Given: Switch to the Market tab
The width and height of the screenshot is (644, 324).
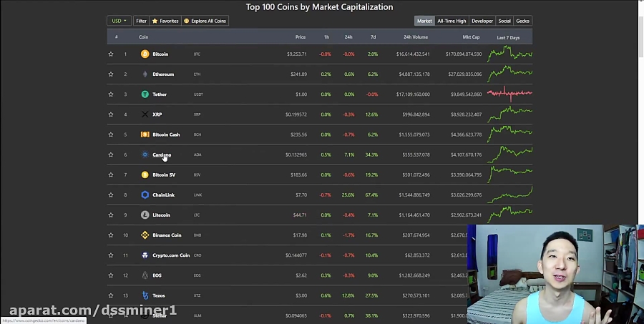Looking at the screenshot, I should coord(424,21).
